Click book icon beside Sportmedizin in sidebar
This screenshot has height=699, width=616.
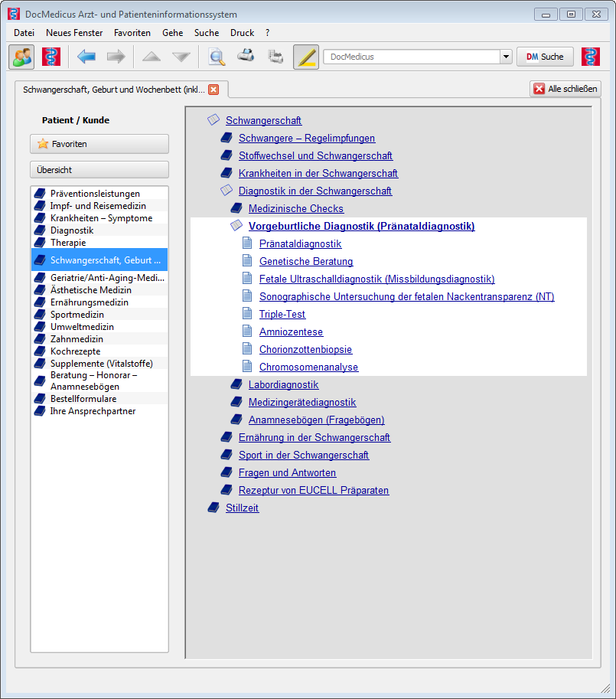pos(40,315)
